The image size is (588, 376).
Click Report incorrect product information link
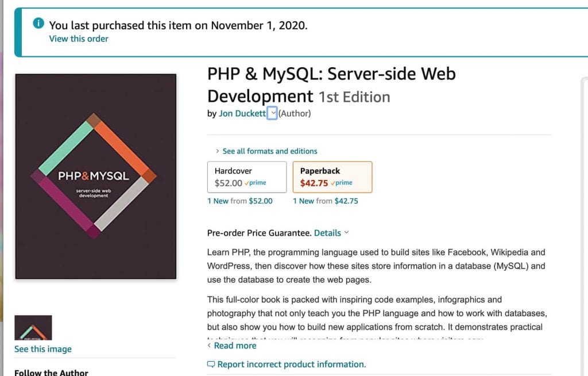tap(292, 365)
